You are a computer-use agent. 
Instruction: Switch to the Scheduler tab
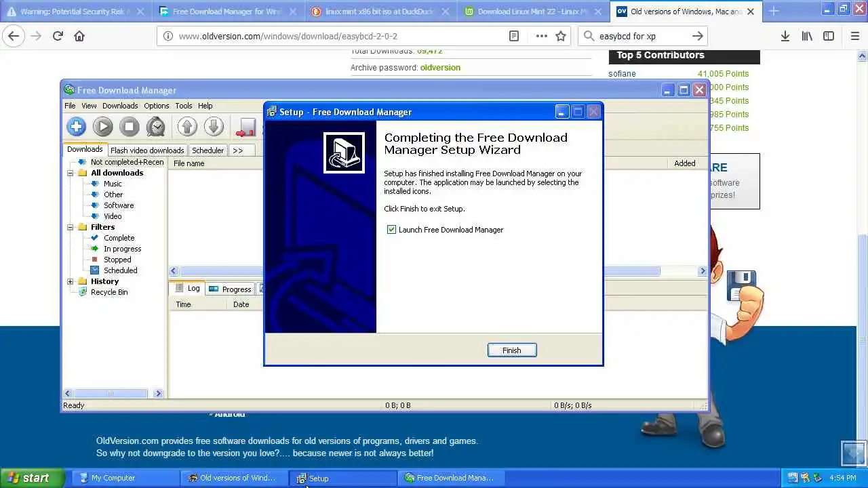208,150
